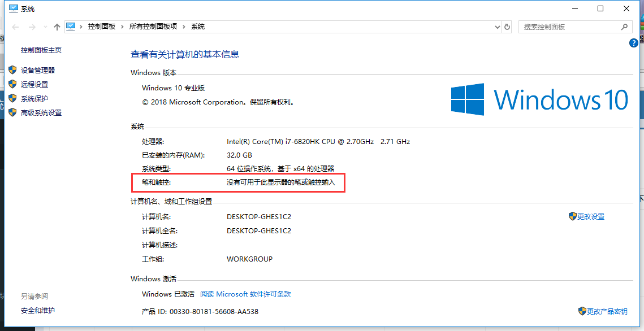644x331 pixels.
Task: Expand the address bar history dropdown
Action: (498, 27)
